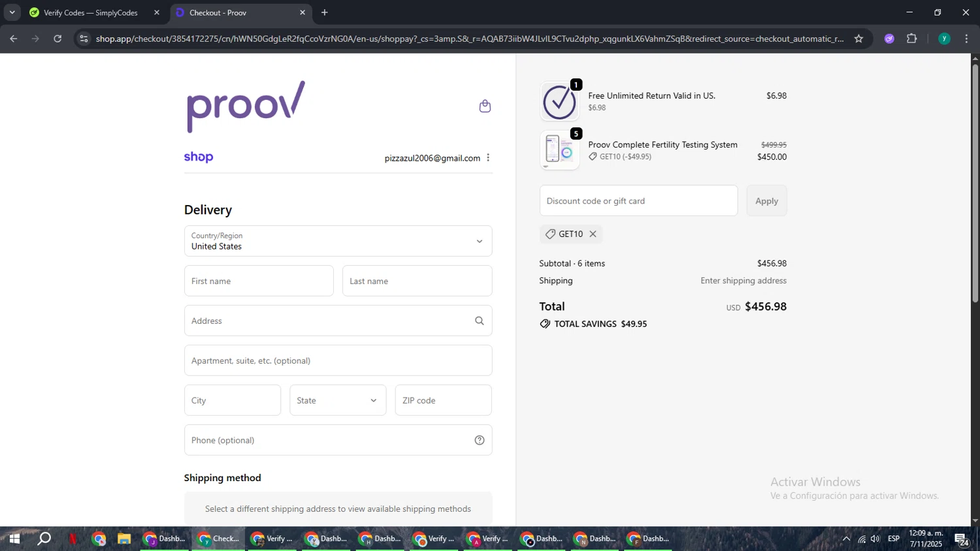The height and width of the screenshot is (551, 980).
Task: Open the taskbar clock and date
Action: (926, 539)
